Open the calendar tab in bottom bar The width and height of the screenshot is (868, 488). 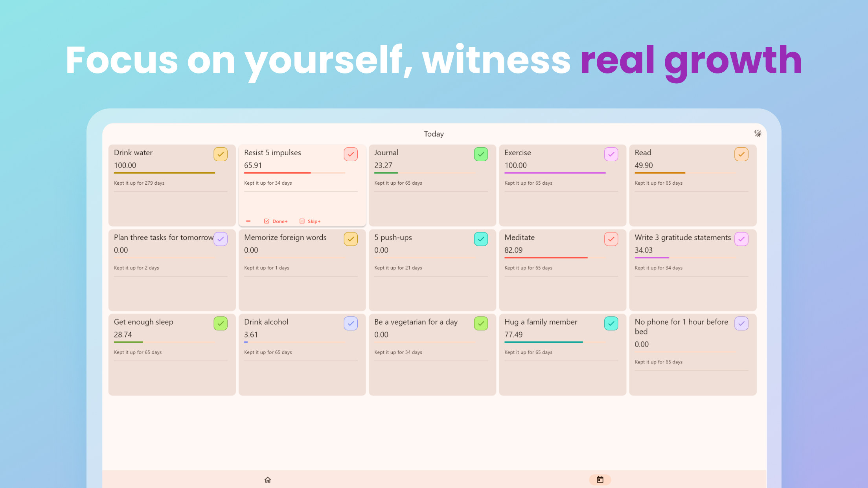coord(600,480)
